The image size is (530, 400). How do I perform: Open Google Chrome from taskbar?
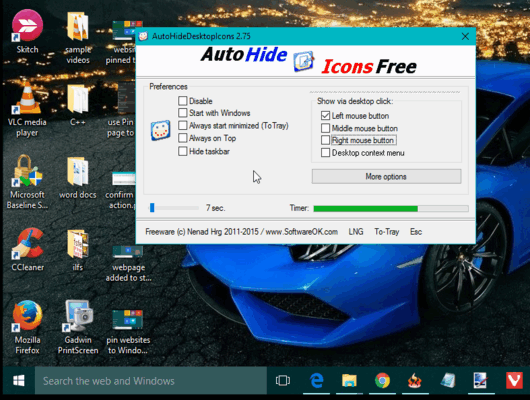382,381
